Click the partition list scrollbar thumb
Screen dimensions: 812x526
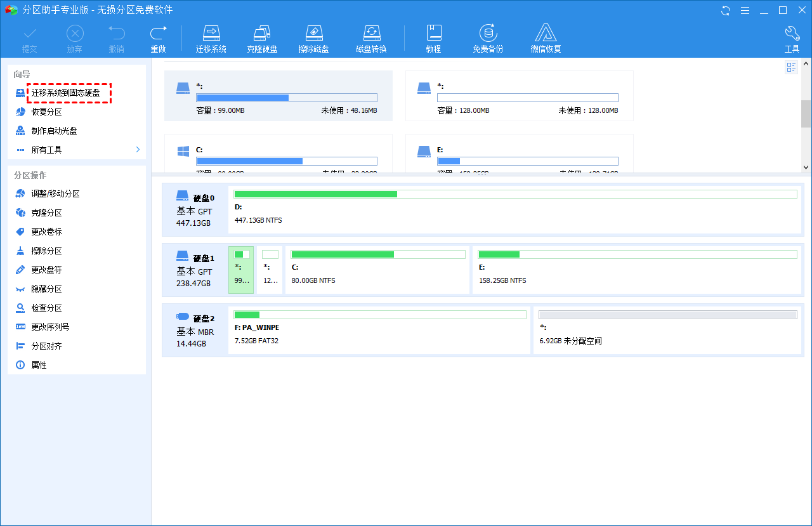pyautogui.click(x=806, y=114)
